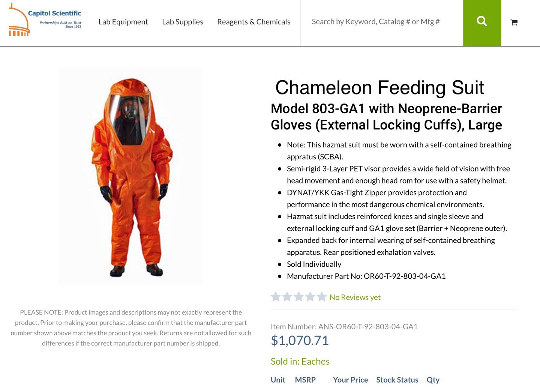Screen dimensions: 540x392
Task: Click the fifth rating star
Action: point(322,297)
